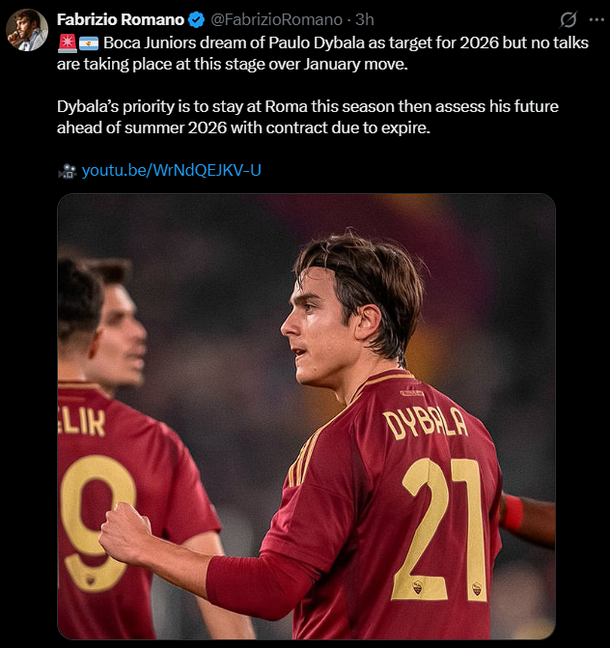Open the youtu.be/WrNdQEJKV-U link
The image size is (610, 648).
click(171, 170)
